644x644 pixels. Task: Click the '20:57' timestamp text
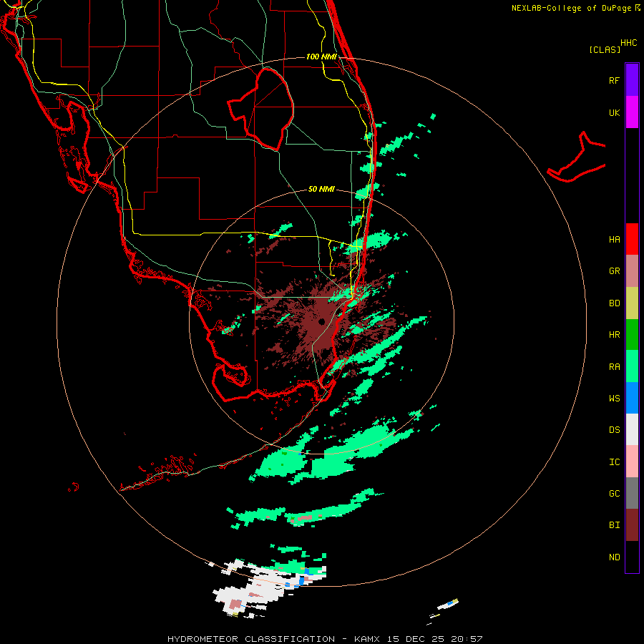(467, 639)
